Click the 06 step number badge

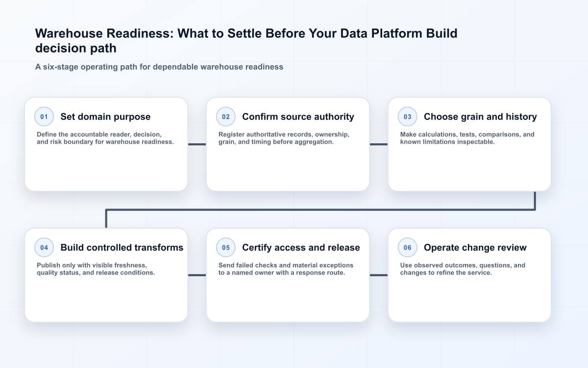coord(408,248)
